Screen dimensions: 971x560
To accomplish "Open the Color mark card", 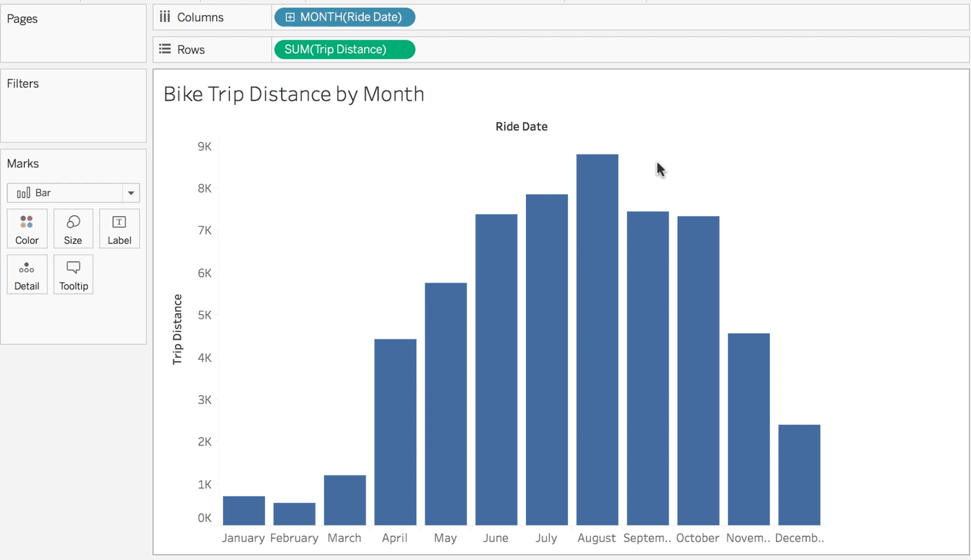I will click(x=26, y=228).
